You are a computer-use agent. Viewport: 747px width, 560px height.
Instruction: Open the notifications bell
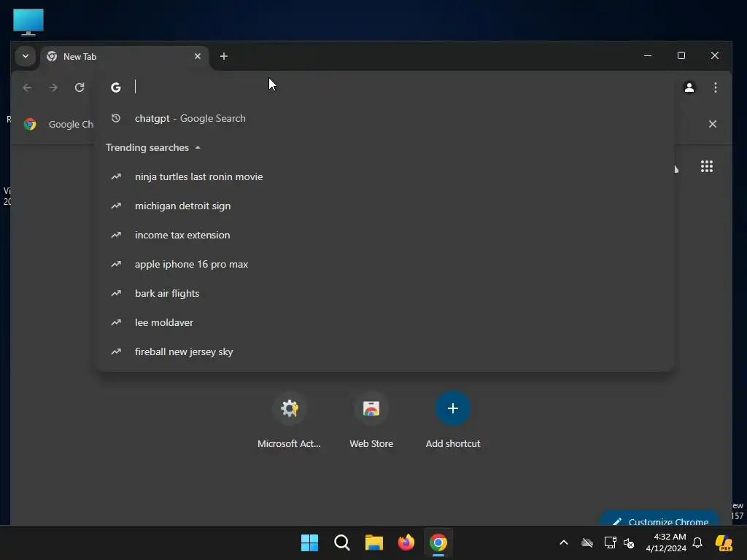pyautogui.click(x=697, y=542)
